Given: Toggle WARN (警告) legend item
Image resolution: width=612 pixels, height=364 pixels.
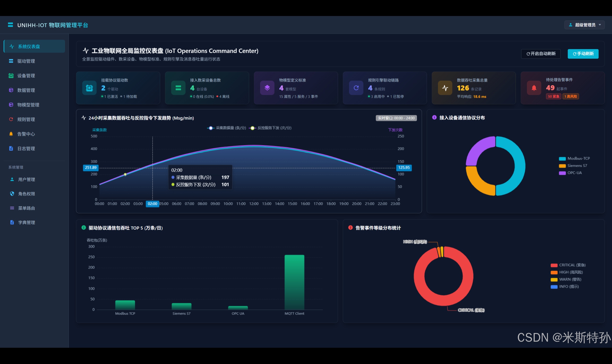Looking at the screenshot, I should [x=566, y=279].
